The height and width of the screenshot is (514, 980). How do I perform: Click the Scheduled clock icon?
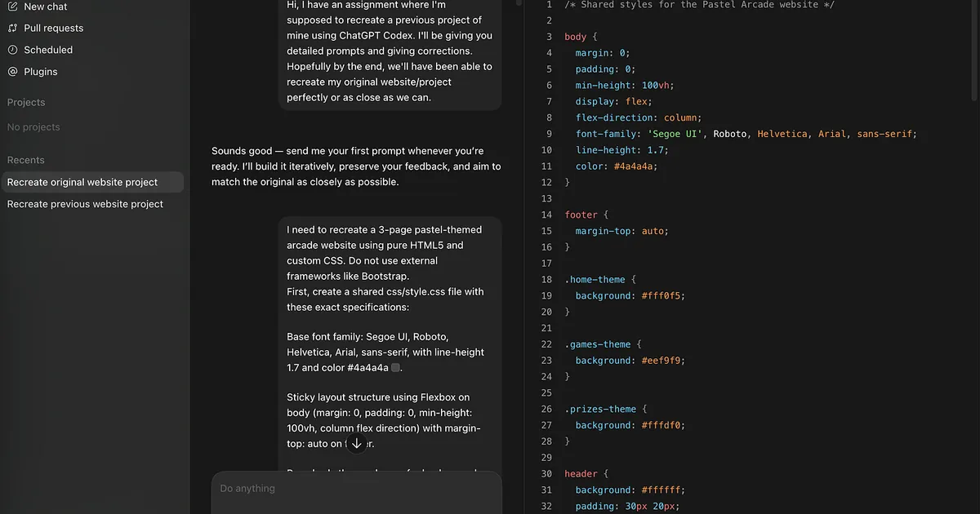click(12, 50)
